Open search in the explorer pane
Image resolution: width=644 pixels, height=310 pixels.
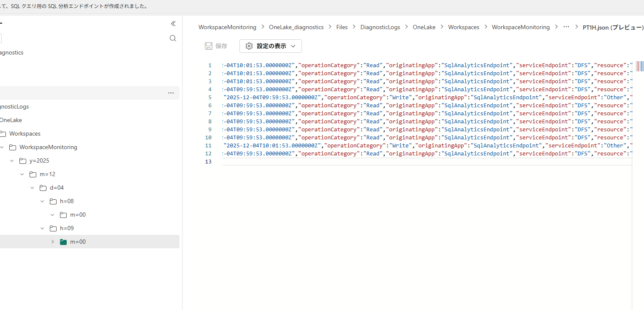click(x=173, y=38)
